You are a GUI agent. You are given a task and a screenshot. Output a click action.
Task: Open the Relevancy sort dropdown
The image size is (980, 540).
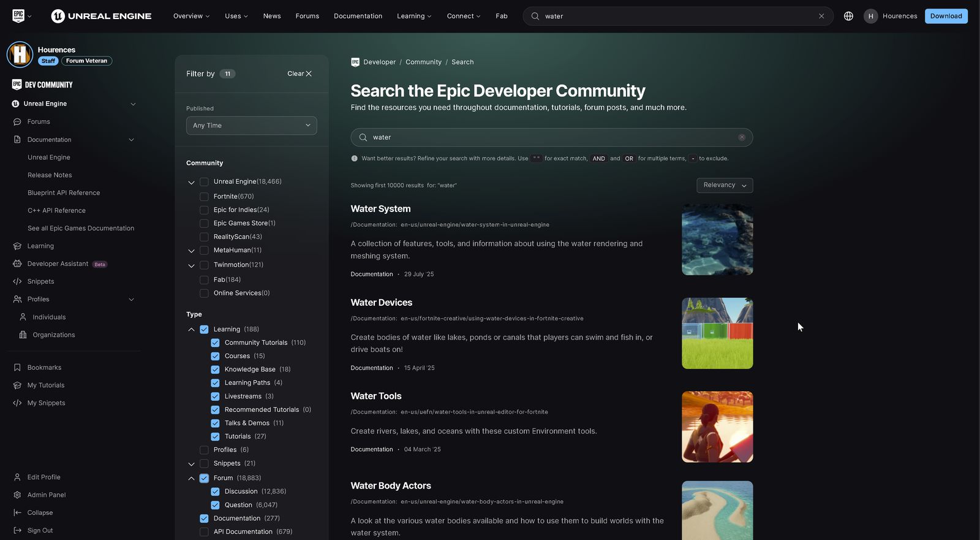click(725, 185)
